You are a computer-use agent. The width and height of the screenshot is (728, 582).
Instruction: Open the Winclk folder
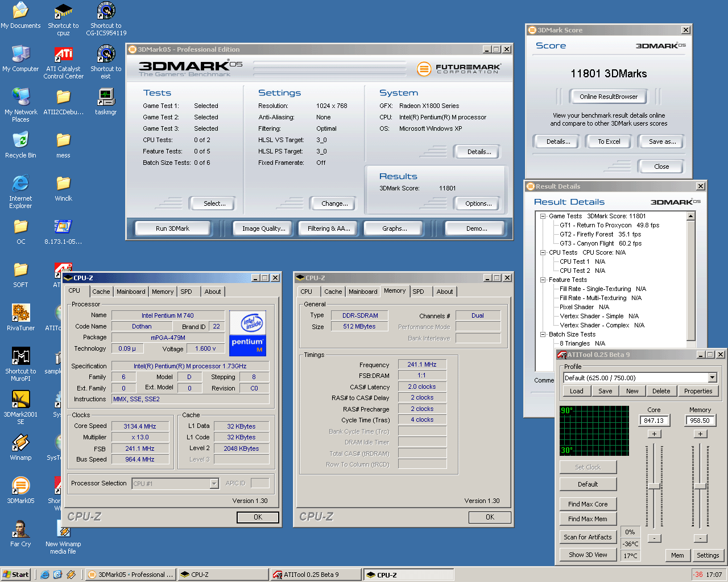[x=63, y=188]
